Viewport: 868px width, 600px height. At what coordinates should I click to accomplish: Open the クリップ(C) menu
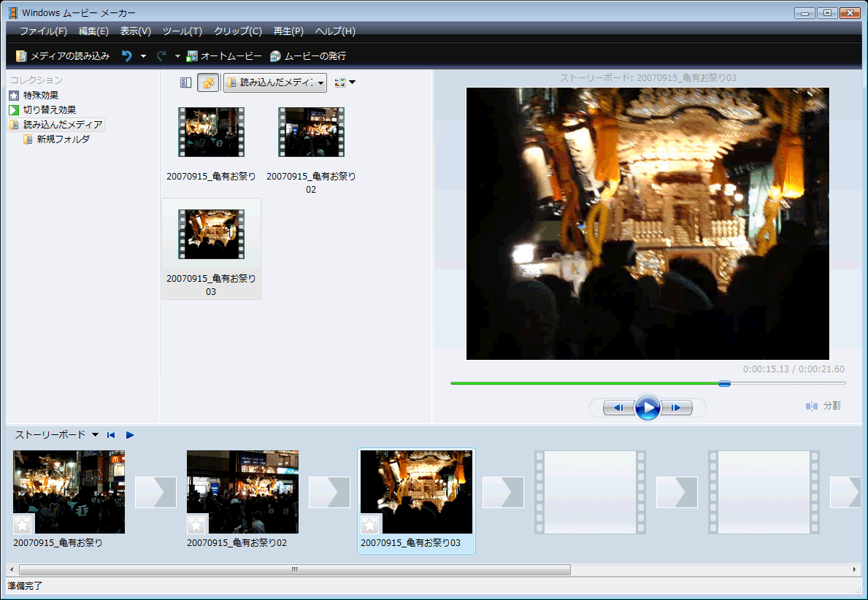pyautogui.click(x=237, y=31)
